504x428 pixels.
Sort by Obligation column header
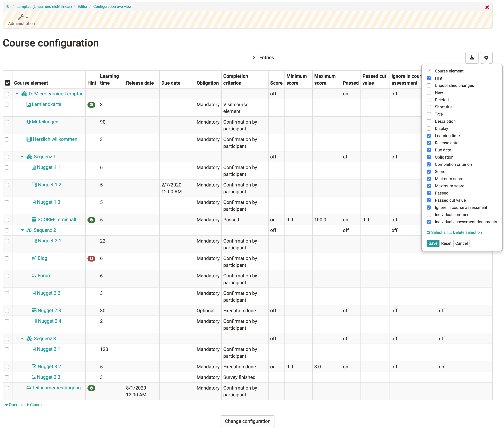(208, 83)
